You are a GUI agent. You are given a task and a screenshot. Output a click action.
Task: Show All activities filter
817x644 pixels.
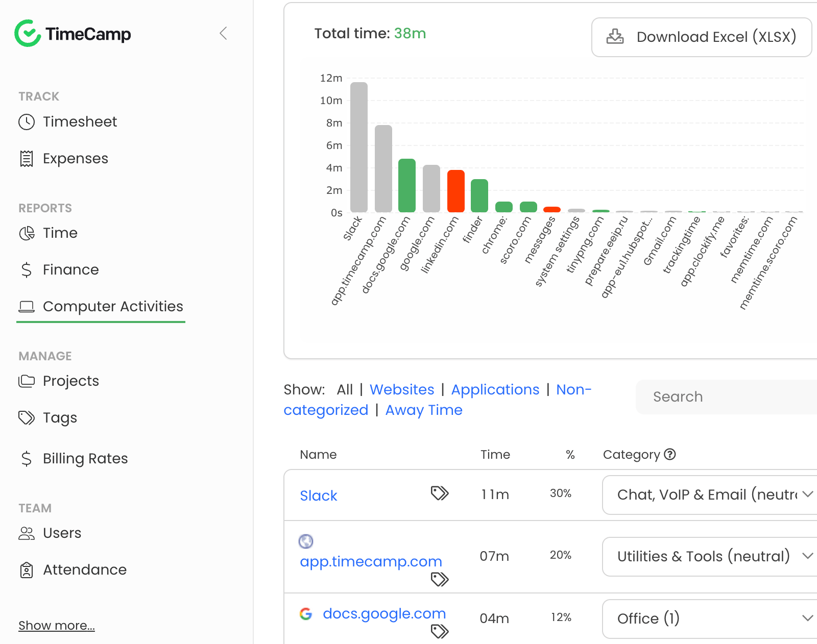345,390
